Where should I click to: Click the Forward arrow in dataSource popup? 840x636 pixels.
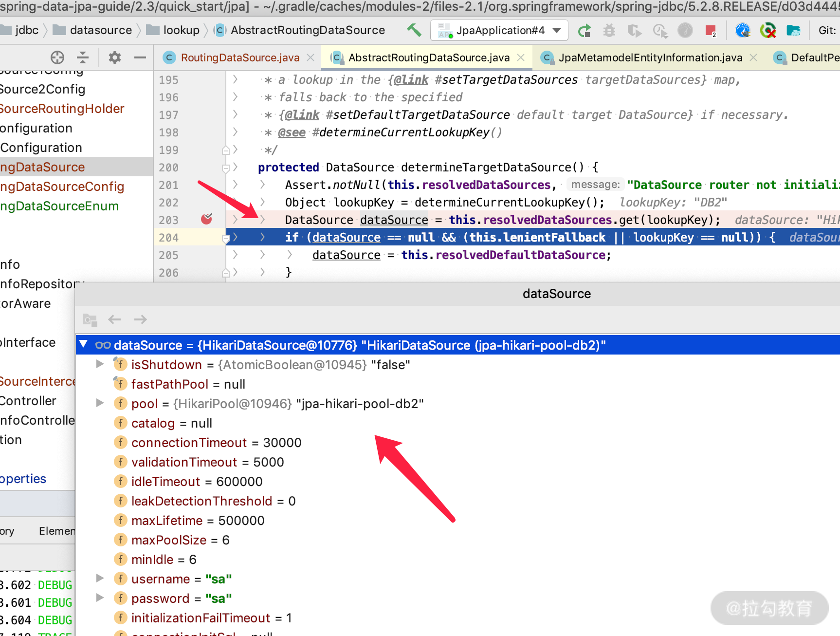141,319
